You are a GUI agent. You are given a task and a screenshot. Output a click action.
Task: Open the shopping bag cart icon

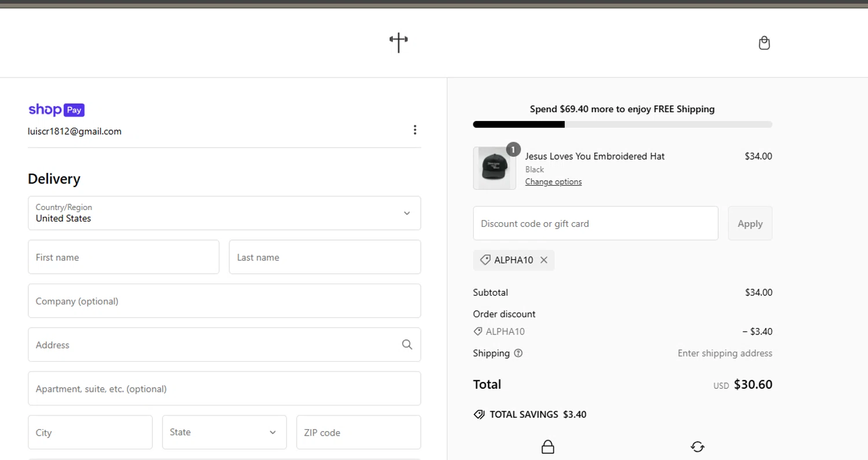pyautogui.click(x=764, y=43)
